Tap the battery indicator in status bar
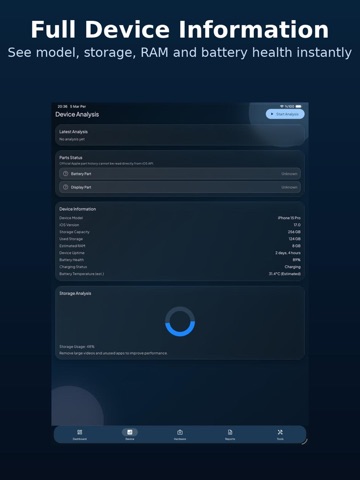This screenshot has height=480, width=360. 298,106
